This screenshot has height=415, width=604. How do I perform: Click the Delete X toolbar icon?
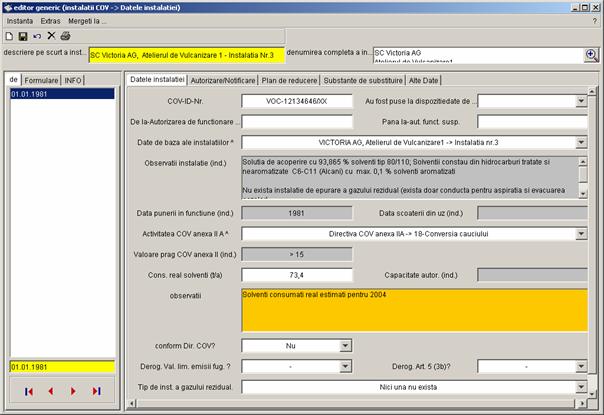pyautogui.click(x=51, y=36)
